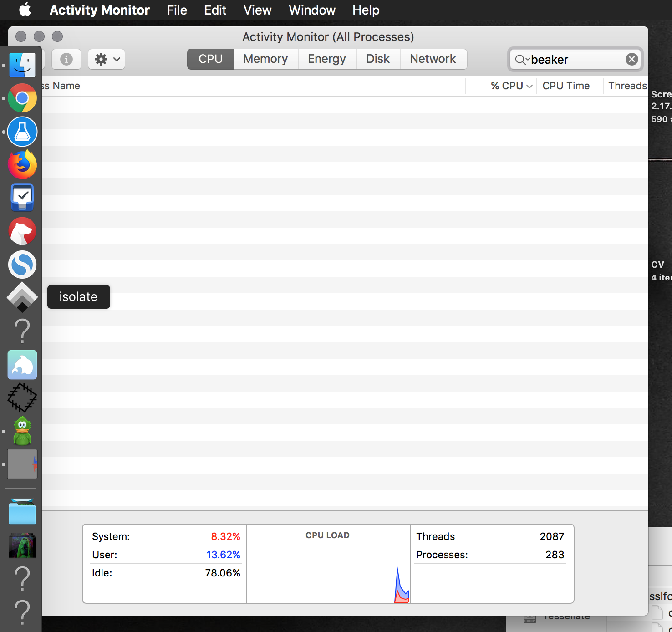Open the dolphin app from the Dock

tap(22, 365)
